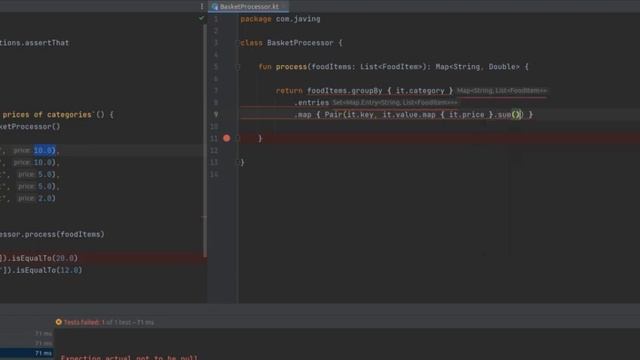This screenshot has height=360, width=640.
Task: Select the highlighted 71 ms test row
Action: (27, 353)
